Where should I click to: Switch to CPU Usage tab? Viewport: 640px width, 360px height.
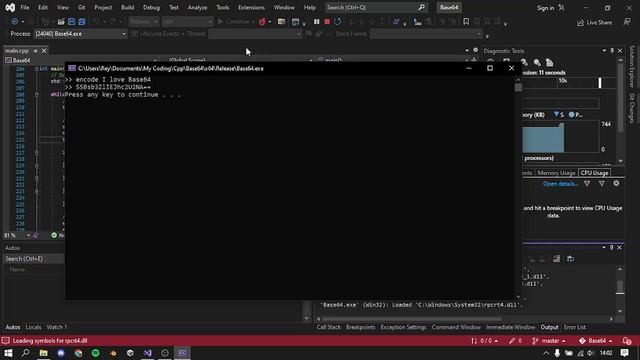point(594,173)
